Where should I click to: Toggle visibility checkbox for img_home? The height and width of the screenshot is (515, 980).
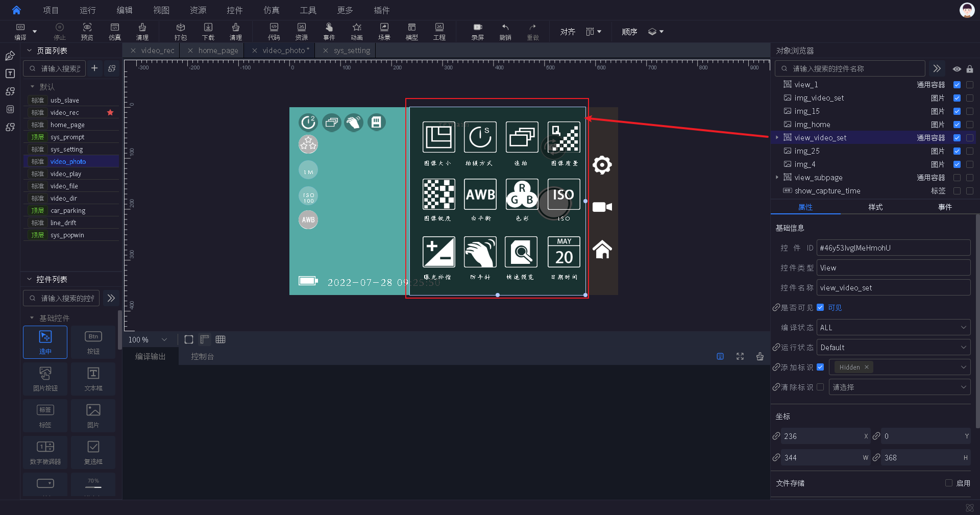pyautogui.click(x=957, y=125)
